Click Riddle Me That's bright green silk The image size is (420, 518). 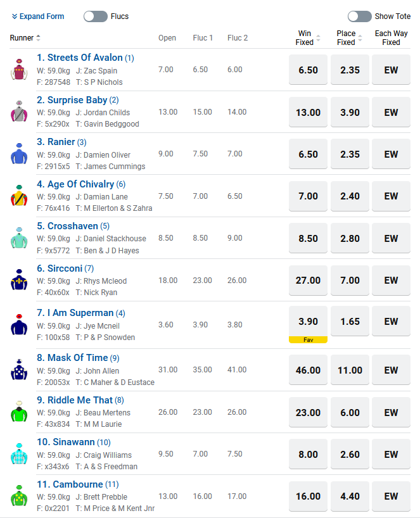pos(19,412)
